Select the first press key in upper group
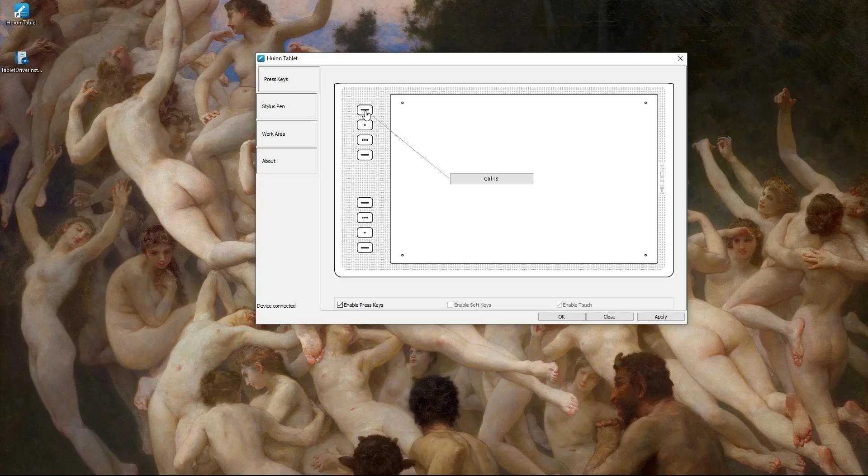Viewport: 868px width, 476px height. [365, 110]
